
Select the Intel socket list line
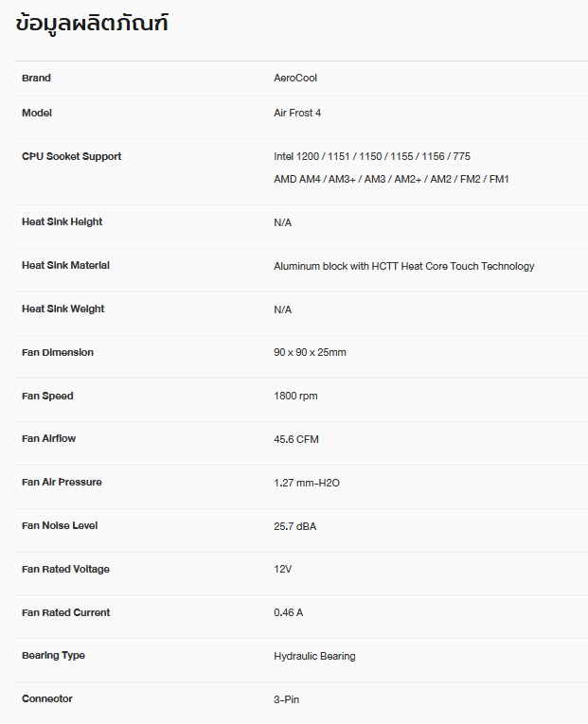pos(371,156)
